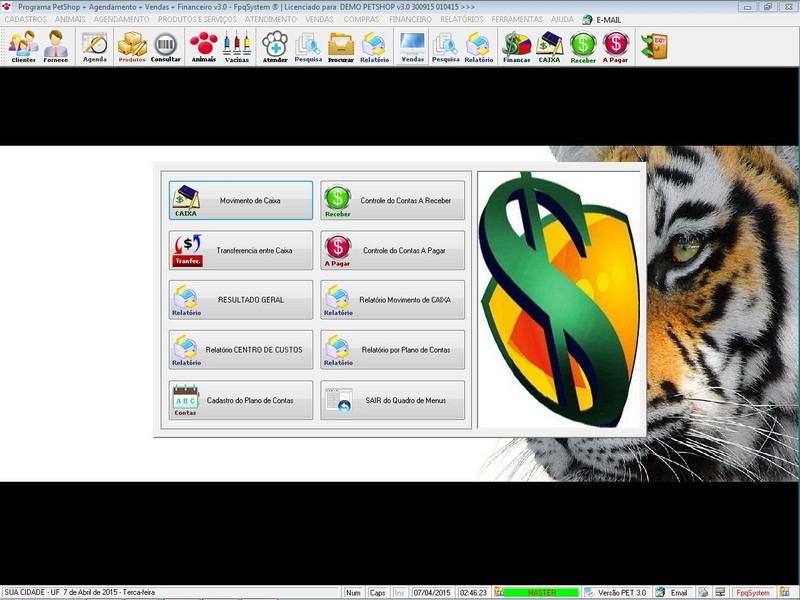800x600 pixels.
Task: Click the exit door toolbar icon
Action: [654, 46]
